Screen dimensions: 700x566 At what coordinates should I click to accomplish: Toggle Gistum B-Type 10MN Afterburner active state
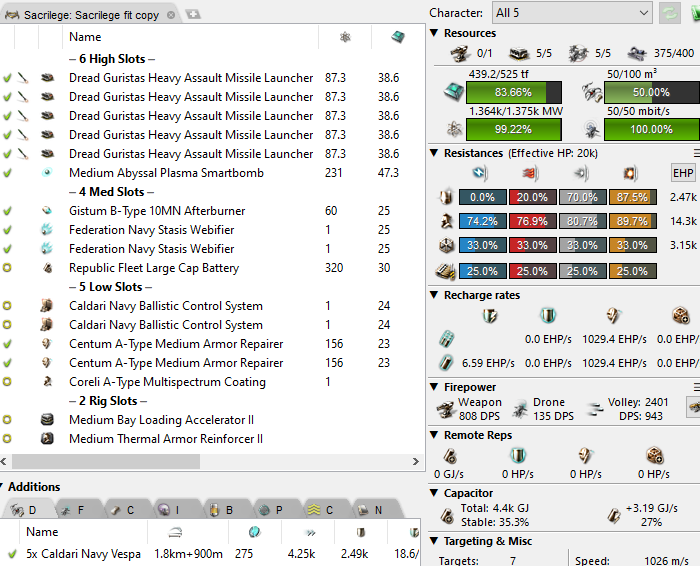coord(7,211)
